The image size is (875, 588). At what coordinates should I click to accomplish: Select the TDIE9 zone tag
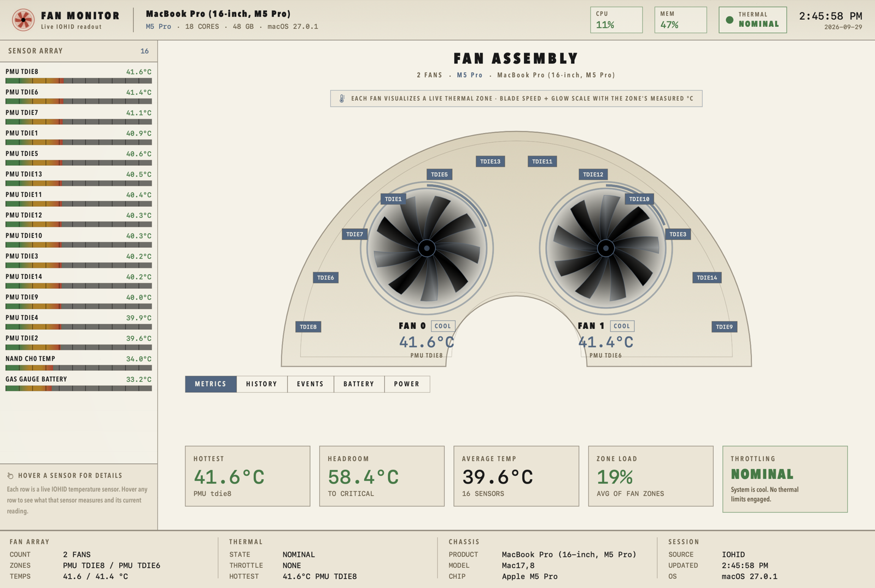tap(724, 327)
